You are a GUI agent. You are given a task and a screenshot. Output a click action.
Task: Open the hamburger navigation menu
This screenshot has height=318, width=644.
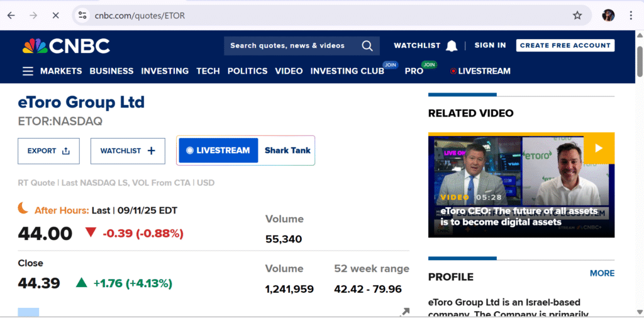pyautogui.click(x=28, y=71)
